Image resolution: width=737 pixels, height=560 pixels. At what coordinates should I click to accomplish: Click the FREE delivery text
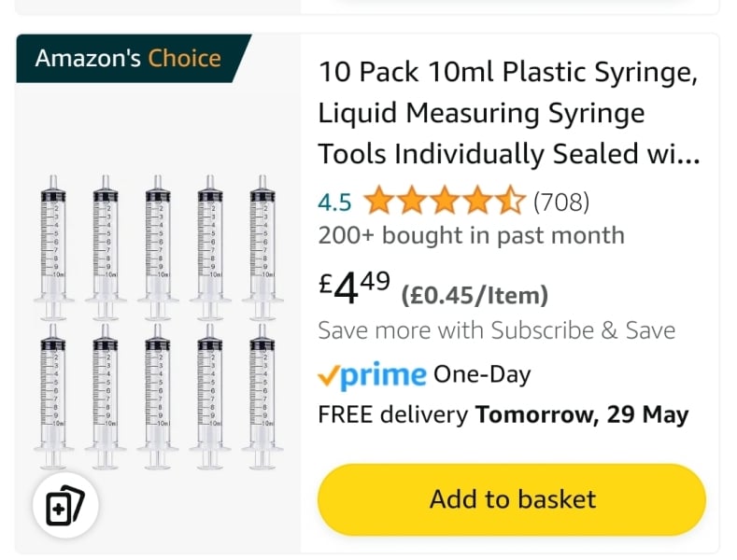click(393, 414)
